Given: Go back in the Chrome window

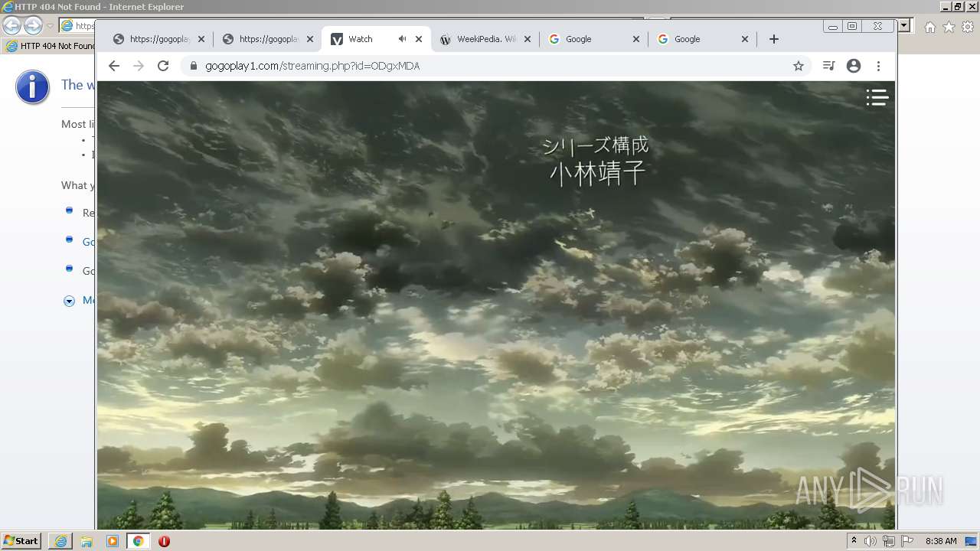Looking at the screenshot, I should [114, 66].
